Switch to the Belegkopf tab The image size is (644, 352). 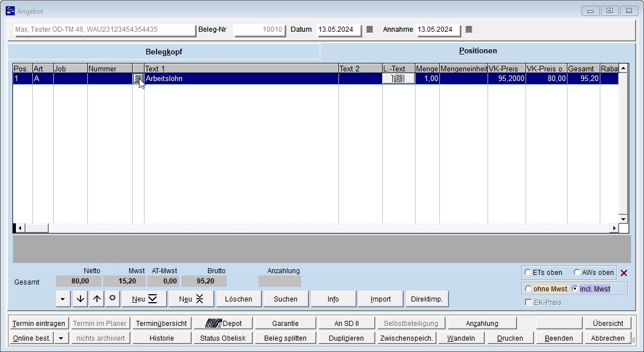(x=164, y=52)
